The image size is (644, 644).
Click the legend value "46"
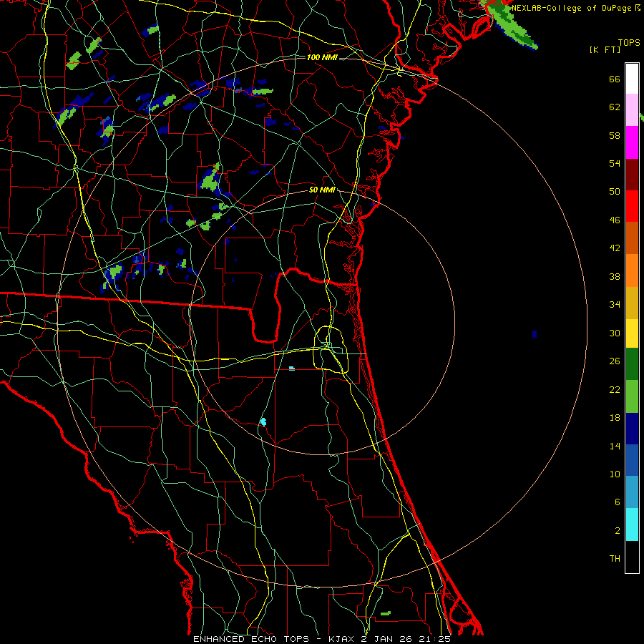coord(615,220)
